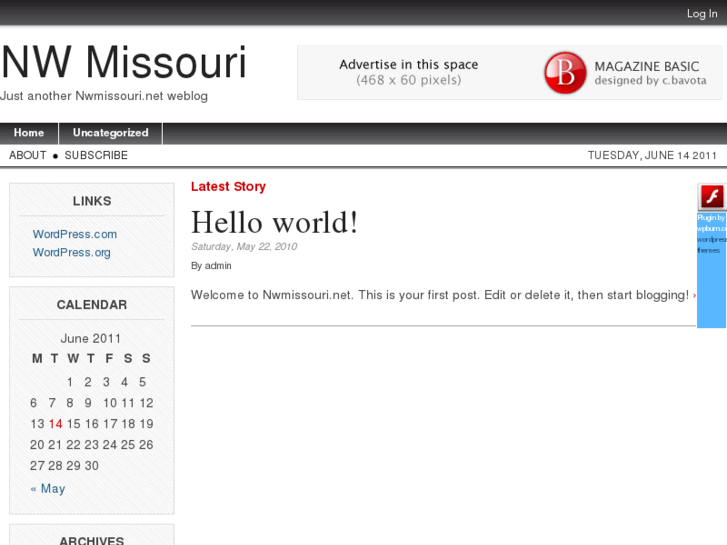Image resolution: width=727 pixels, height=545 pixels.
Task: Click the Flash plugin icon
Action: click(x=712, y=197)
